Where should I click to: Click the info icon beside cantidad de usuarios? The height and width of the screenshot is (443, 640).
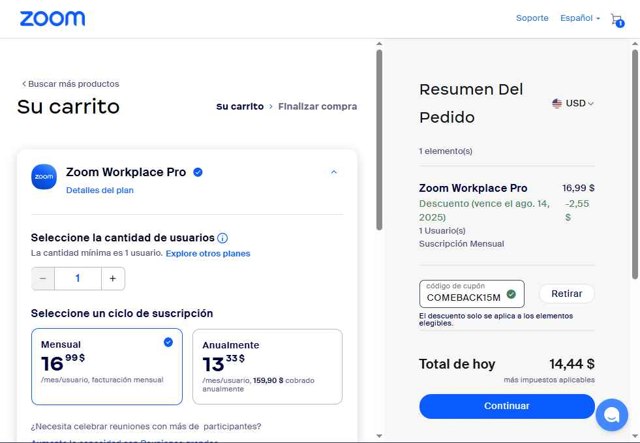pyautogui.click(x=222, y=238)
